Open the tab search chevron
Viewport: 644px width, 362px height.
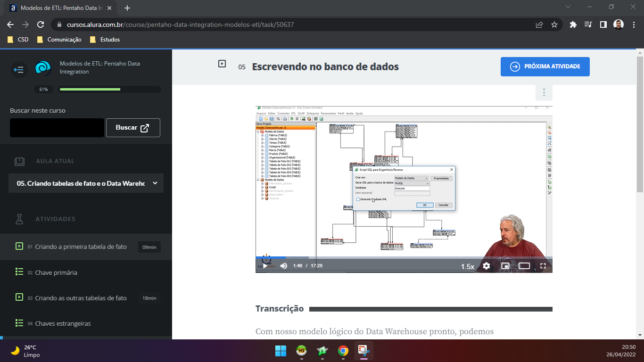point(568,7)
